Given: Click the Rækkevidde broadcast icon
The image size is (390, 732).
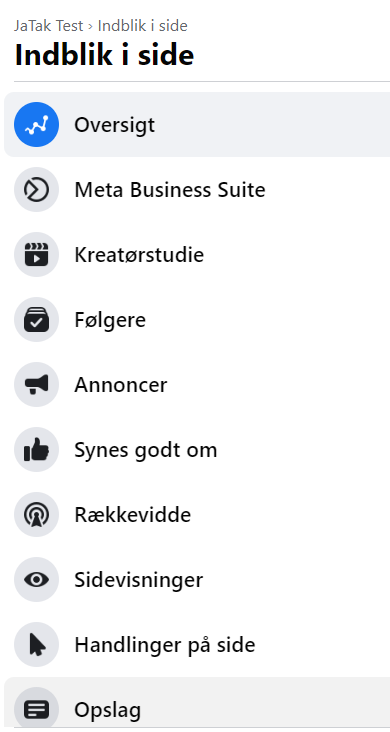Looking at the screenshot, I should click(36, 514).
